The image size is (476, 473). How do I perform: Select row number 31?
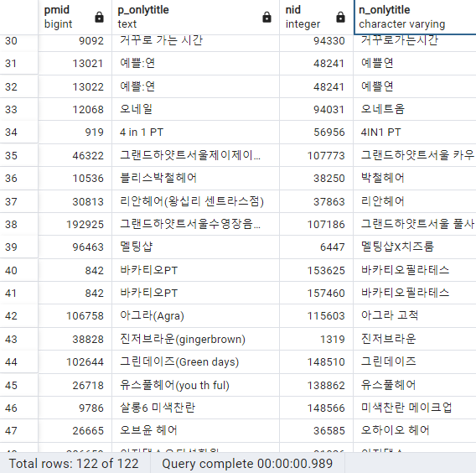click(18, 64)
